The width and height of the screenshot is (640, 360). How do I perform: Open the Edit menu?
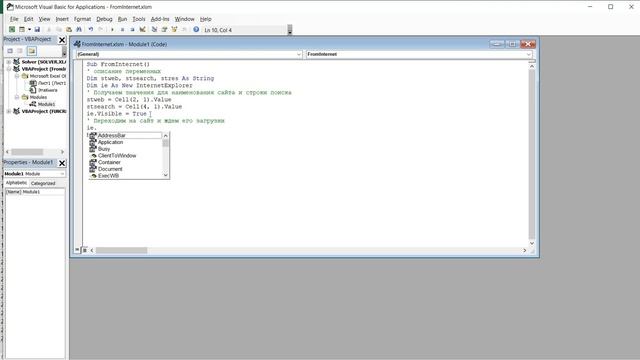29,19
